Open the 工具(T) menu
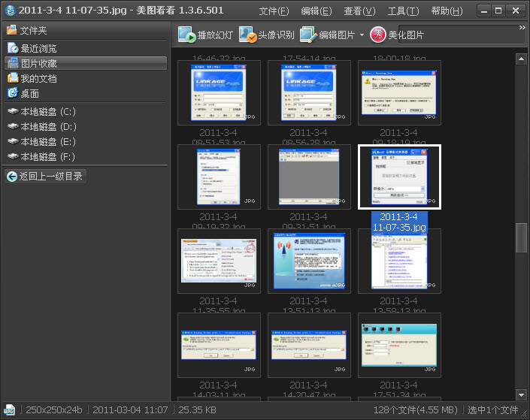The width and height of the screenshot is (530, 420). point(403,11)
